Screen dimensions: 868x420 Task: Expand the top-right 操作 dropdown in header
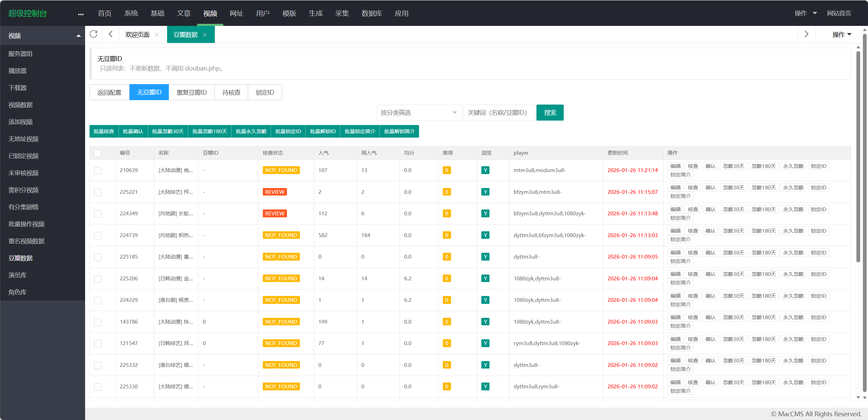[x=805, y=13]
